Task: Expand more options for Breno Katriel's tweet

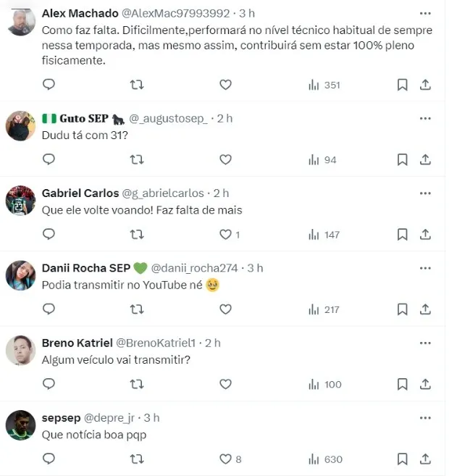Action: click(425, 343)
